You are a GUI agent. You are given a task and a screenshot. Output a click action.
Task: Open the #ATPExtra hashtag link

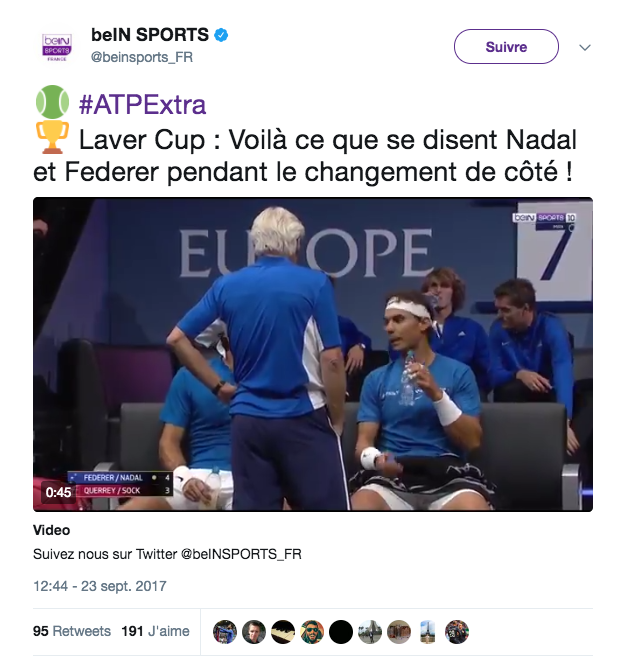point(143,105)
